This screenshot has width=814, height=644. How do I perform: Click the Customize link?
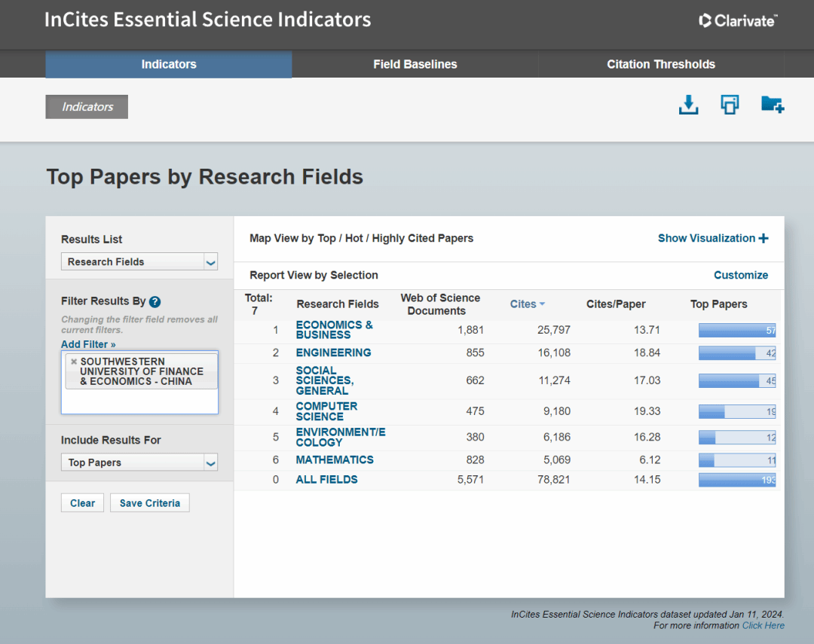click(x=740, y=276)
